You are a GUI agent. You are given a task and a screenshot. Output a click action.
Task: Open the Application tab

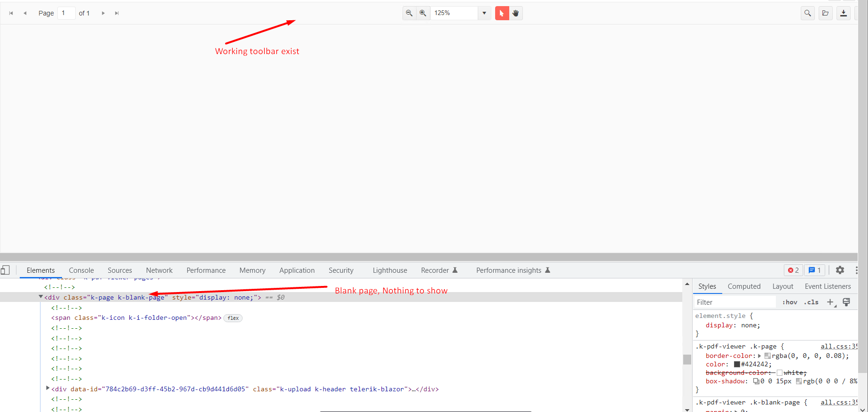(x=297, y=270)
